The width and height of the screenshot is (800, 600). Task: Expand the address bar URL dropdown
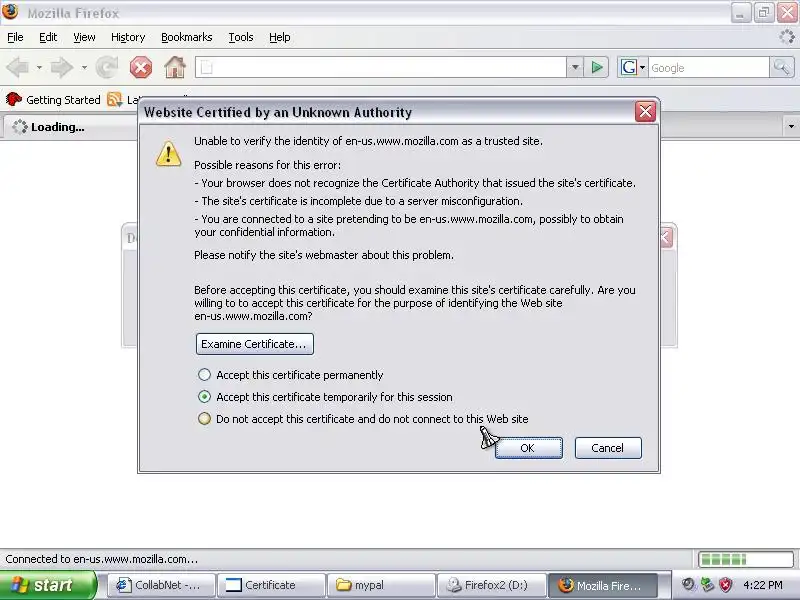(575, 67)
